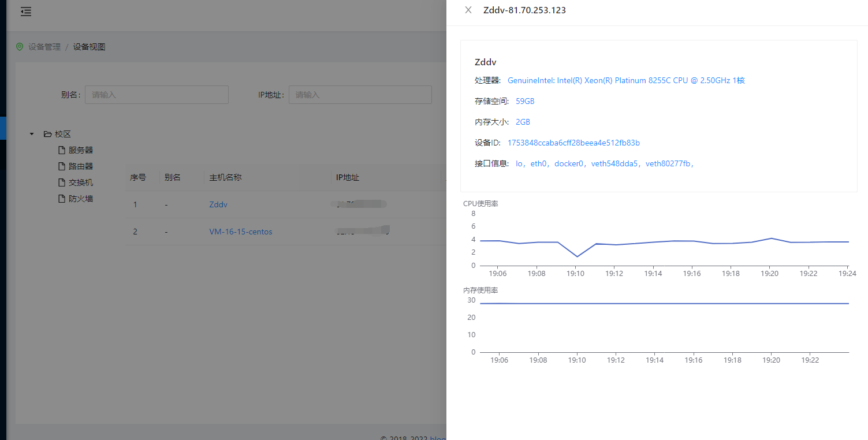Click the processor value GenuineIntel Xeon Platinum text
This screenshot has height=440, width=868.
pos(626,80)
